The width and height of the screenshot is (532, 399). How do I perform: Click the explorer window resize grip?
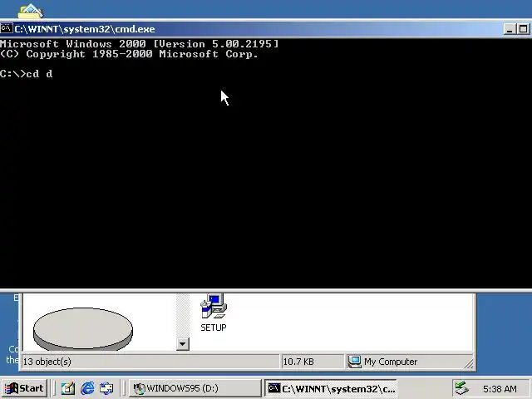tap(469, 364)
